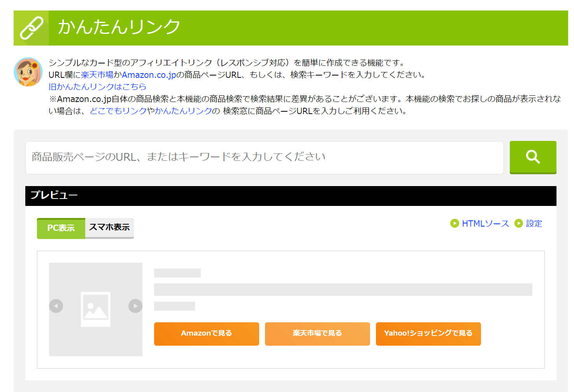Click the Yahoo!ショッピングで見る button

tap(428, 334)
